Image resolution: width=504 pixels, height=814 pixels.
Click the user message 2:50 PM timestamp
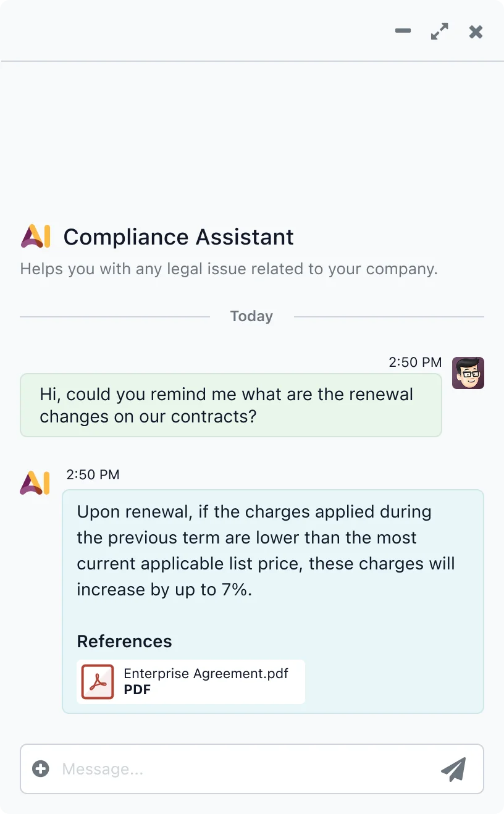pyautogui.click(x=415, y=363)
